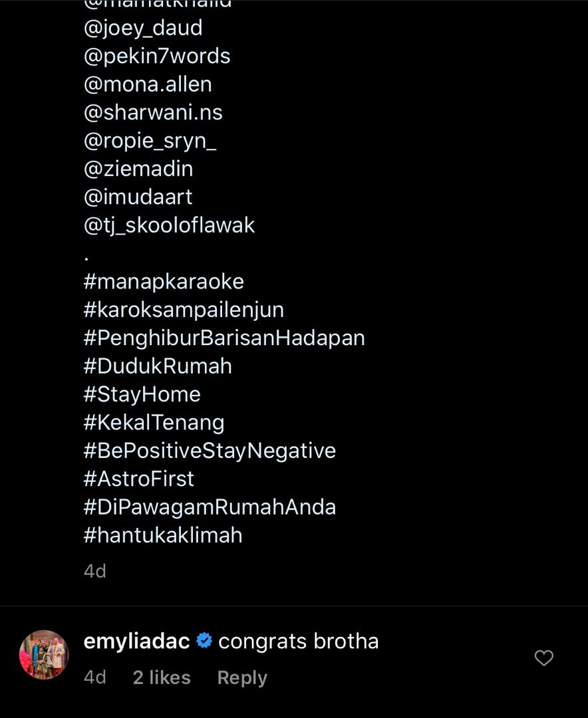Open the @sharwani.ns mention
The width and height of the screenshot is (588, 718).
[153, 112]
